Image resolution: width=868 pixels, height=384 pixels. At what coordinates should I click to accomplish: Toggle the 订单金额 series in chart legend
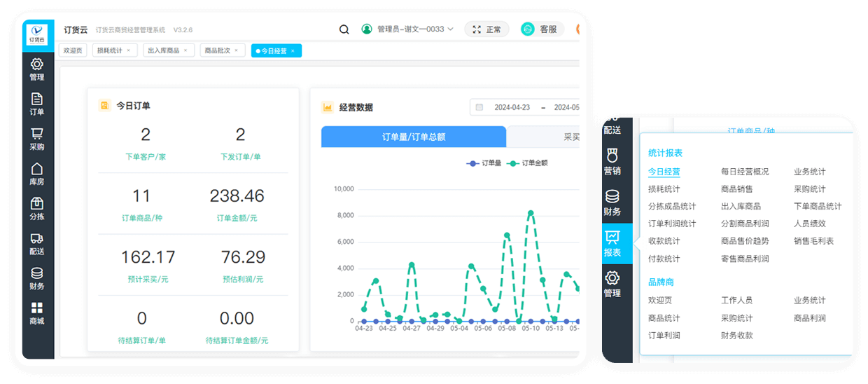click(x=528, y=163)
